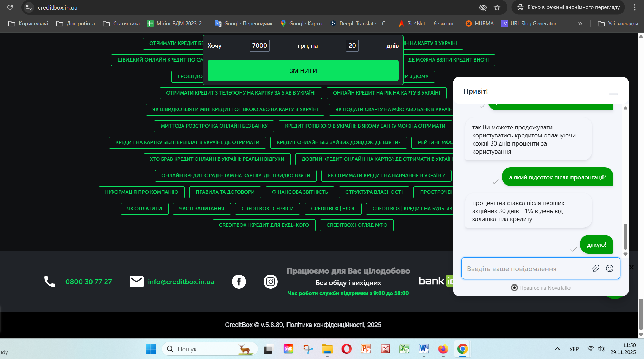Screen dimensions: 644x359
Task: Switch to Firefox on the taskbar
Action: click(443, 349)
